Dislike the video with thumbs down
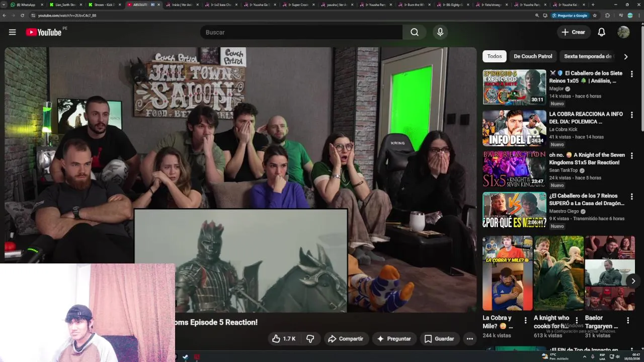The height and width of the screenshot is (362, 644). pos(310,339)
